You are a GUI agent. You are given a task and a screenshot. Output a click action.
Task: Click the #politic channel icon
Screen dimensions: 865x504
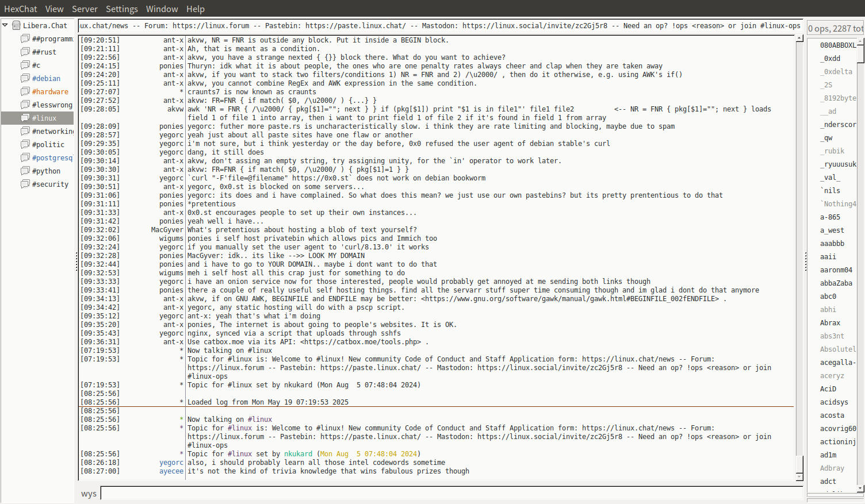(25, 144)
